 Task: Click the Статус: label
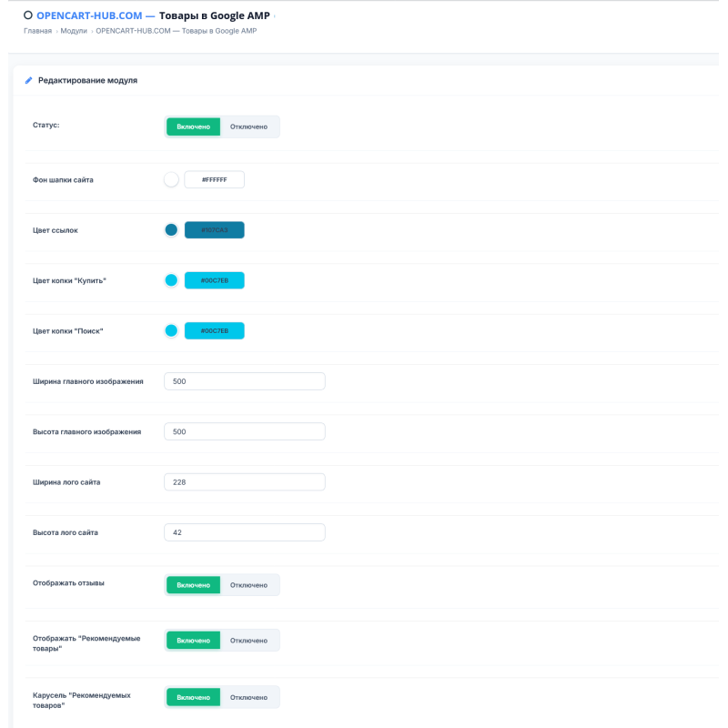[x=46, y=125]
